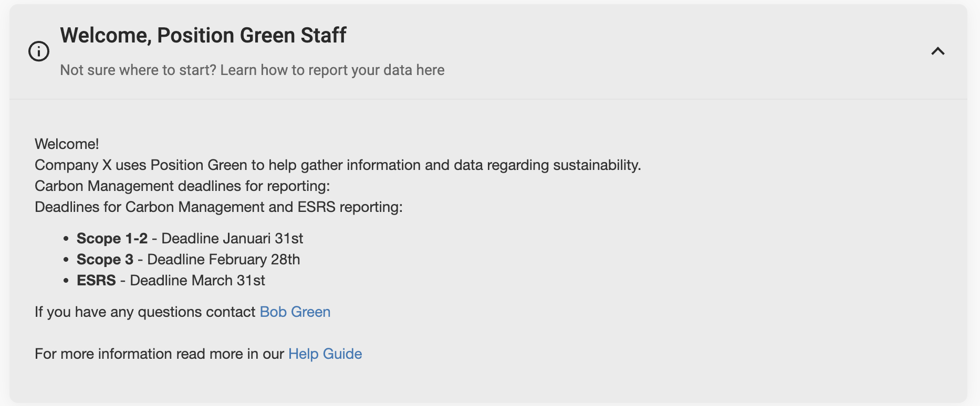Click "For more information read more in our"
The image size is (980, 406).
point(159,354)
